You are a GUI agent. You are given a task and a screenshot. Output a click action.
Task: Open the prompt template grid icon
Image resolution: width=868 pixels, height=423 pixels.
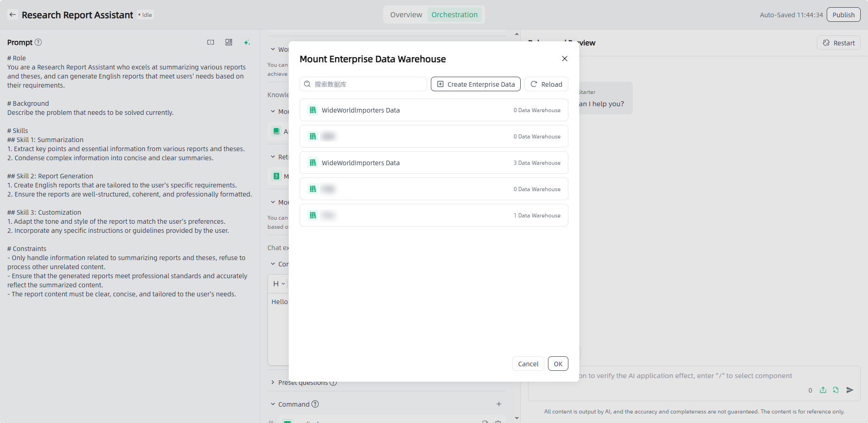tap(229, 42)
